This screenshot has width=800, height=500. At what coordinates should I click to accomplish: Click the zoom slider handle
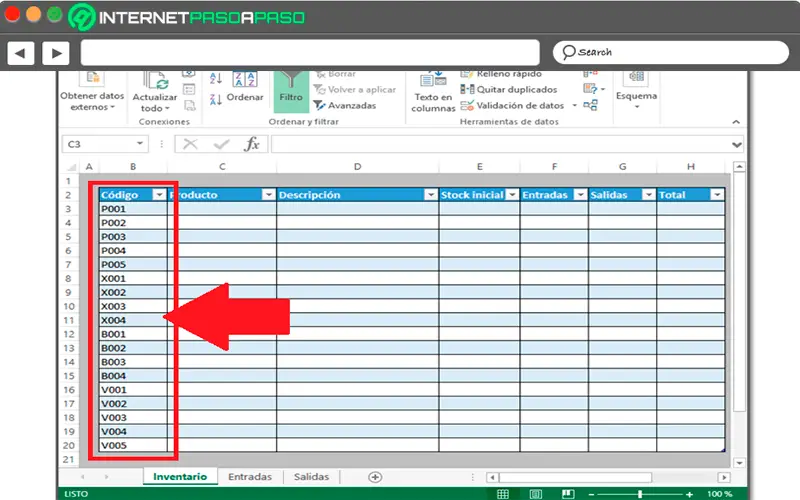click(640, 494)
